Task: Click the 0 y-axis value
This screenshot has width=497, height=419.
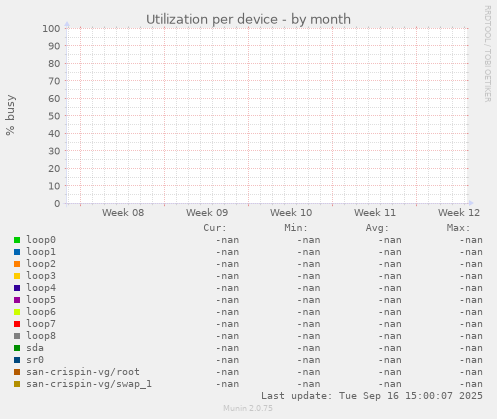Action: 58,204
